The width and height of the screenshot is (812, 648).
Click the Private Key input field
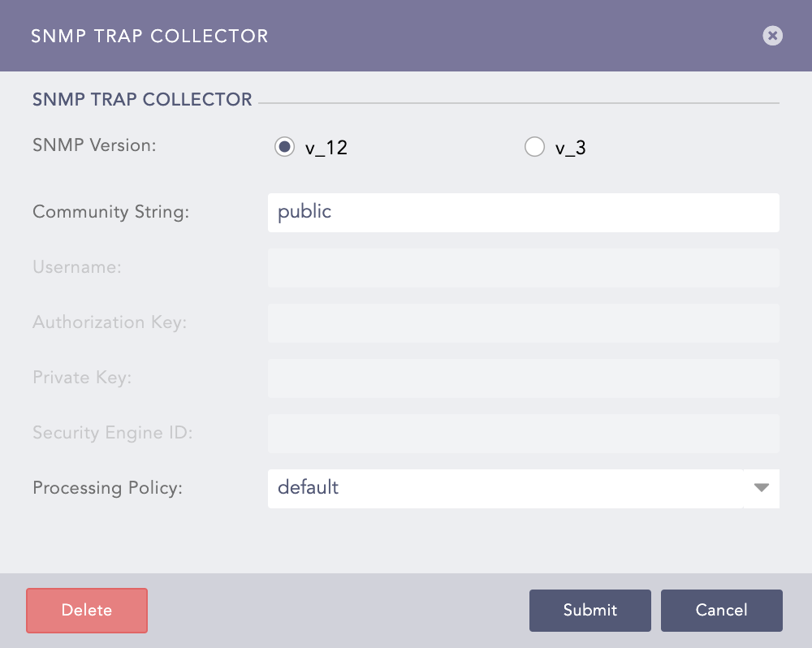[523, 378]
